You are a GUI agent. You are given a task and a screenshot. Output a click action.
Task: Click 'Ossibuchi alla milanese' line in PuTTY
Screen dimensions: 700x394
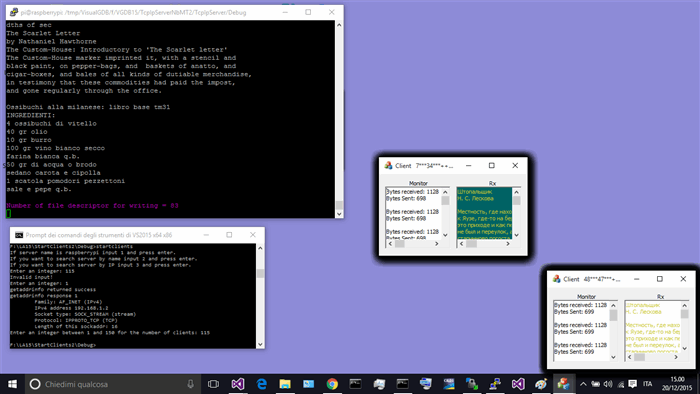(x=88, y=107)
